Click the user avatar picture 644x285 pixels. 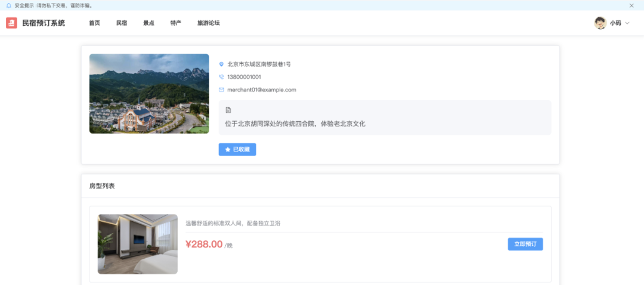coord(600,23)
